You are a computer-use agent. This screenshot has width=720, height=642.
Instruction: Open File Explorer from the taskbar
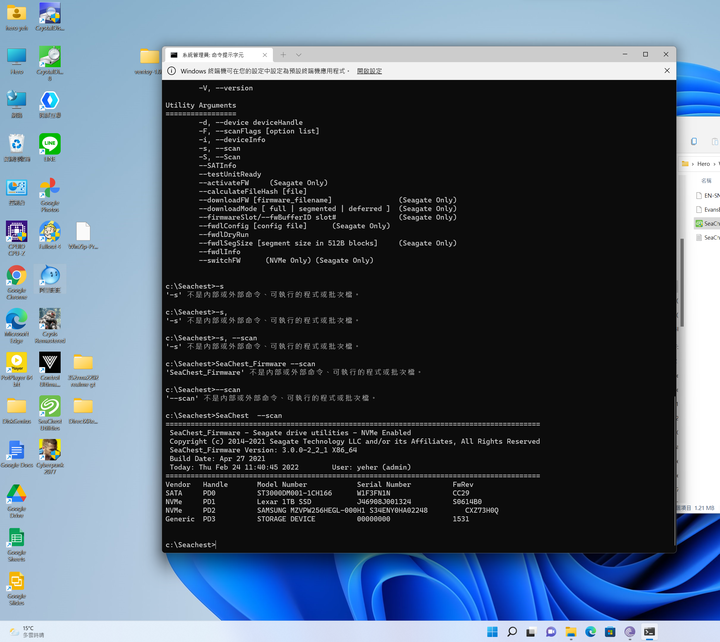pos(571,632)
